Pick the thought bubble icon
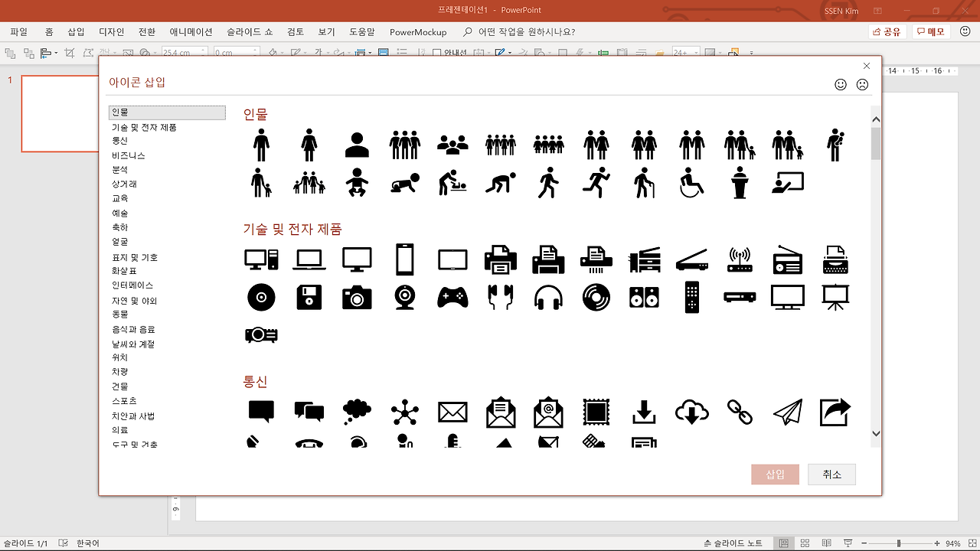This screenshot has width=980, height=551. pyautogui.click(x=357, y=412)
